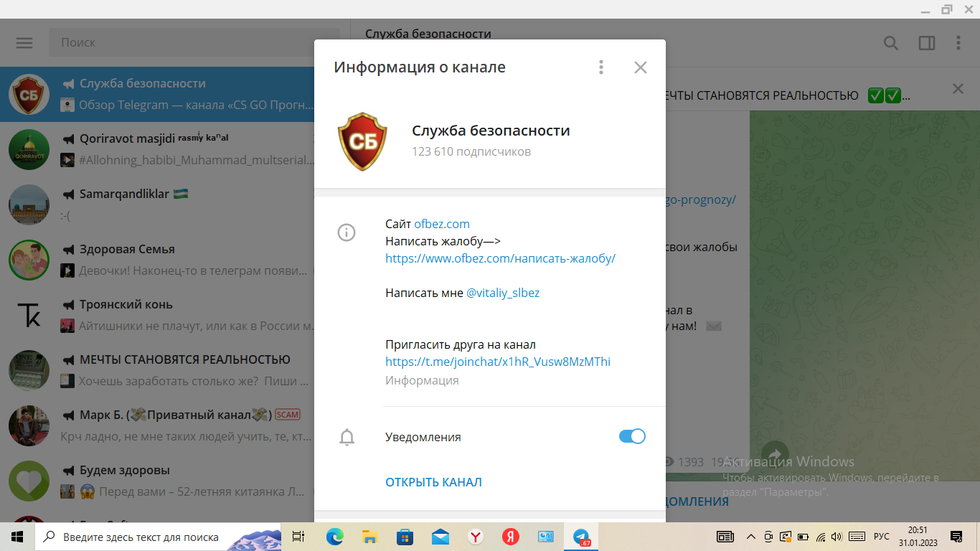Screen dimensions: 980x551
Task: Click the ОТКРЫТЬ КАНАЛ button
Action: tap(433, 482)
